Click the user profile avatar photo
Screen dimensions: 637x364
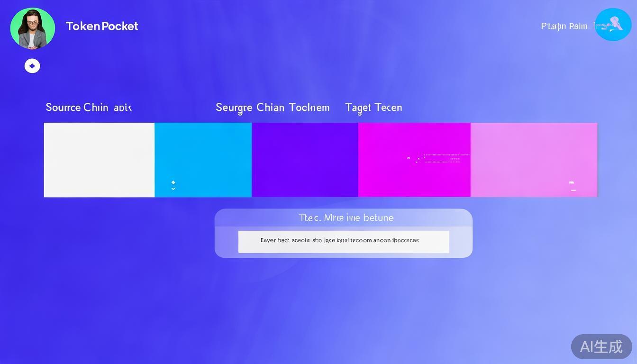click(x=32, y=28)
